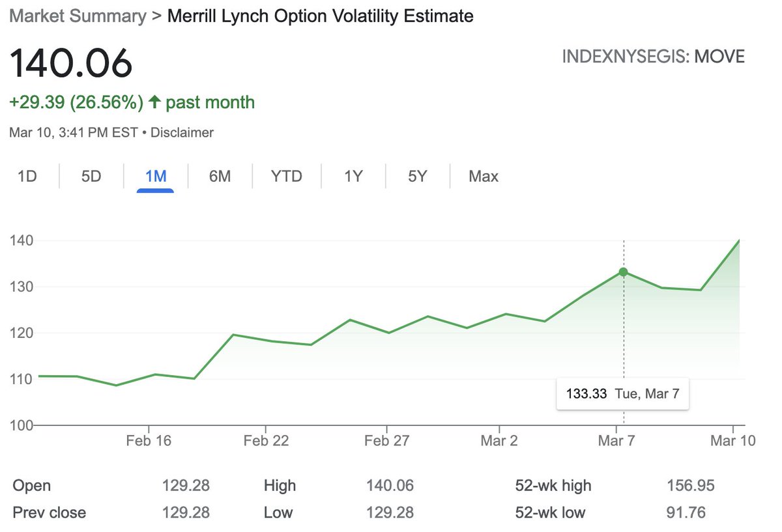Click the Mar 7 axis label
Image resolution: width=782 pixels, height=532 pixels.
(616, 441)
